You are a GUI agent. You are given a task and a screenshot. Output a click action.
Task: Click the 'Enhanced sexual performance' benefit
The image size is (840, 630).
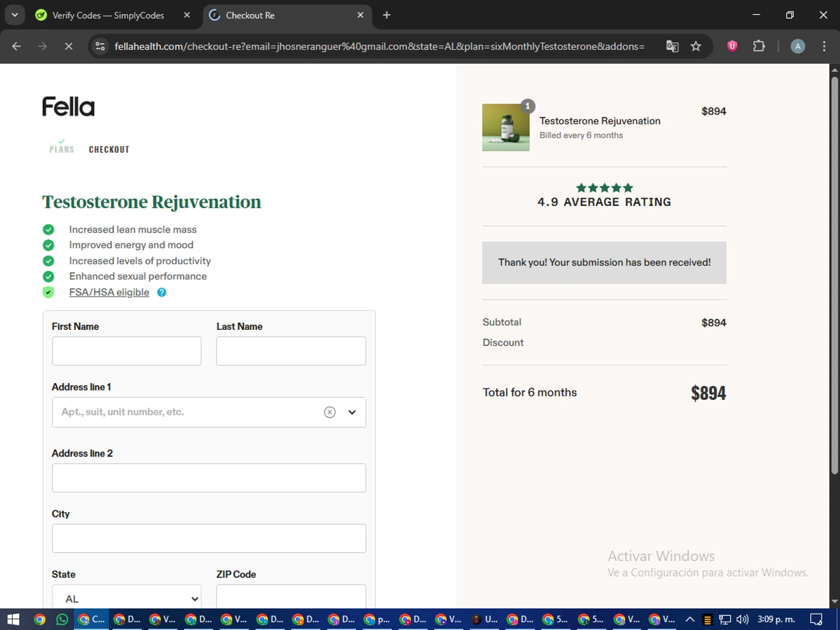click(138, 276)
